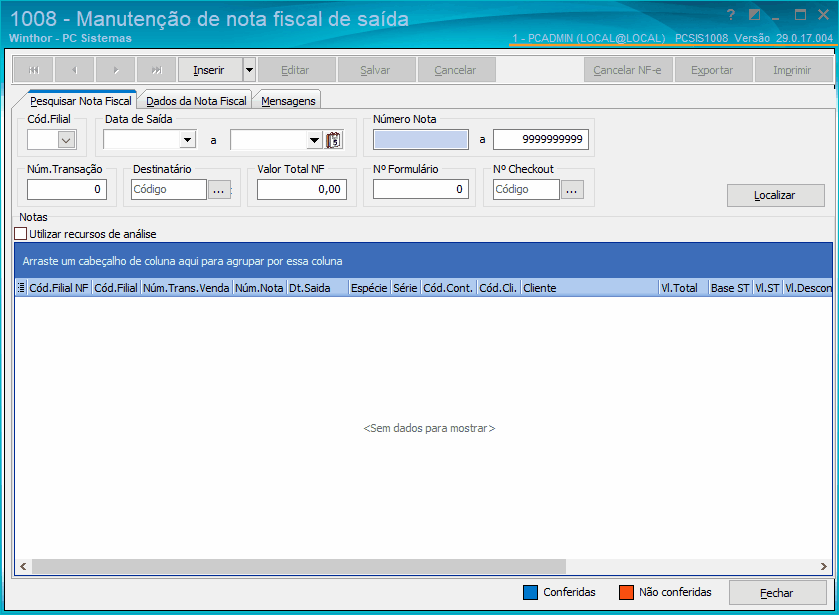Click the Editar button
The width and height of the screenshot is (839, 615).
tap(295, 70)
